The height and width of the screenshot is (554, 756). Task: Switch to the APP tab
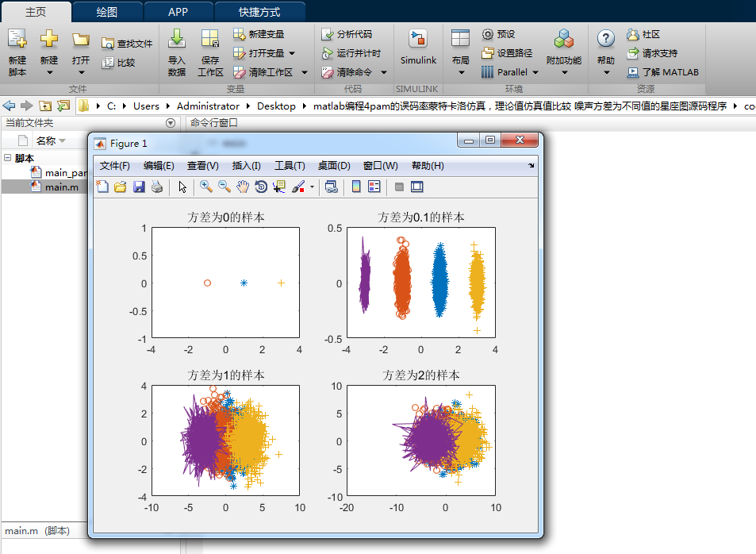point(178,12)
